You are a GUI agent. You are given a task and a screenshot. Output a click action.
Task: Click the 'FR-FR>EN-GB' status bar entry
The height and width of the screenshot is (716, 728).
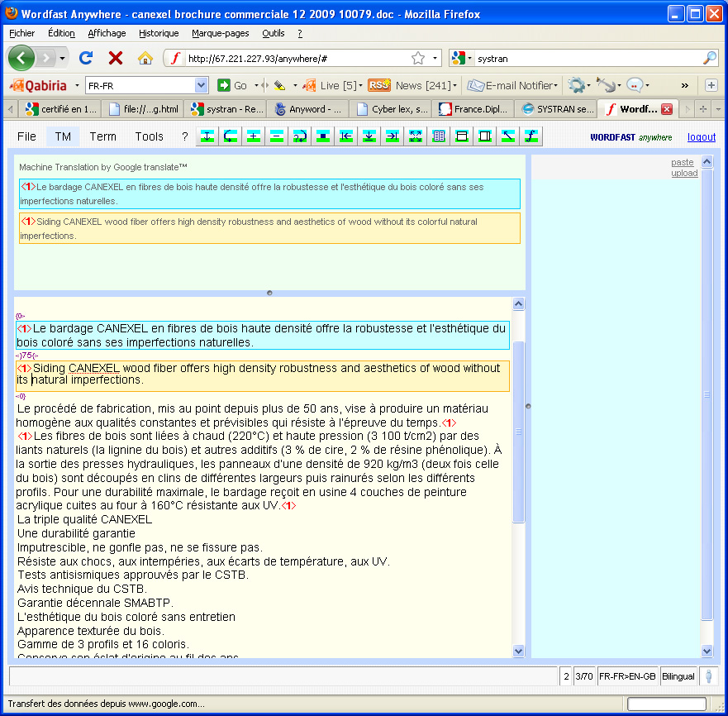tap(627, 676)
